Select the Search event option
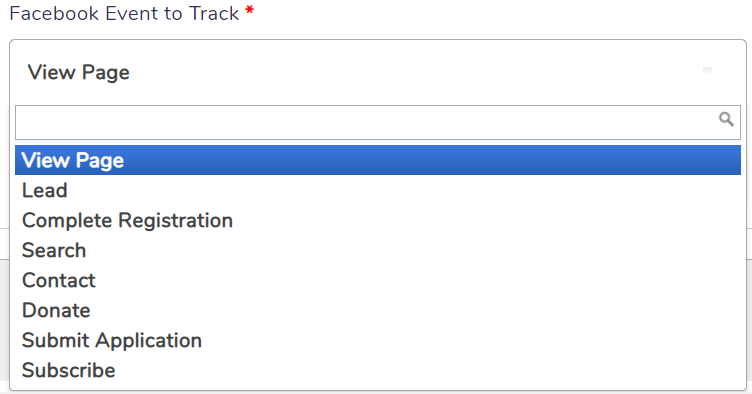The width and height of the screenshot is (752, 394). tap(378, 250)
